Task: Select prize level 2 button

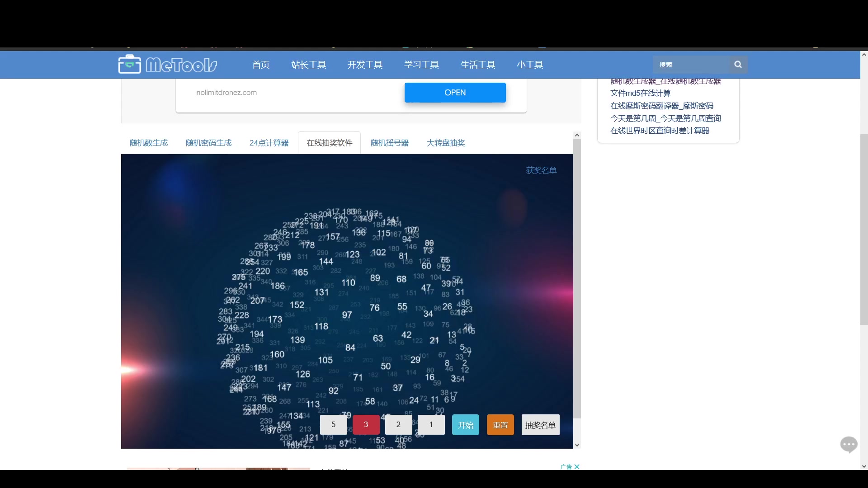Action: coord(398,425)
